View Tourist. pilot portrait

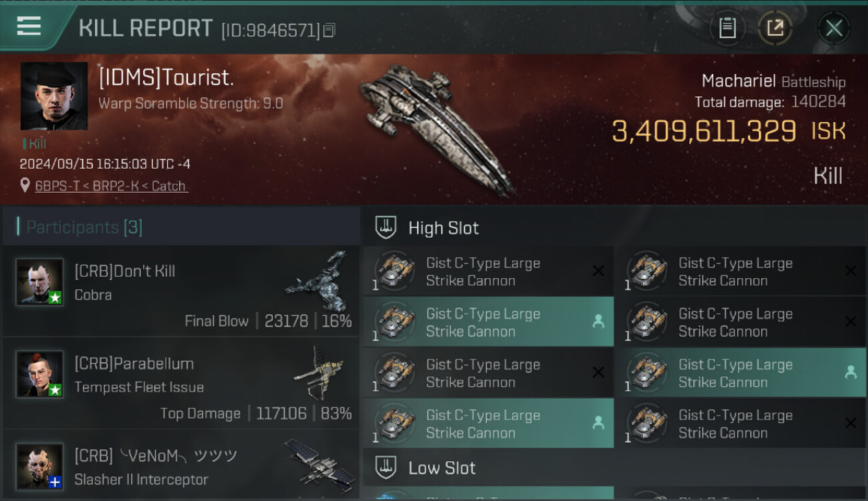tap(54, 96)
